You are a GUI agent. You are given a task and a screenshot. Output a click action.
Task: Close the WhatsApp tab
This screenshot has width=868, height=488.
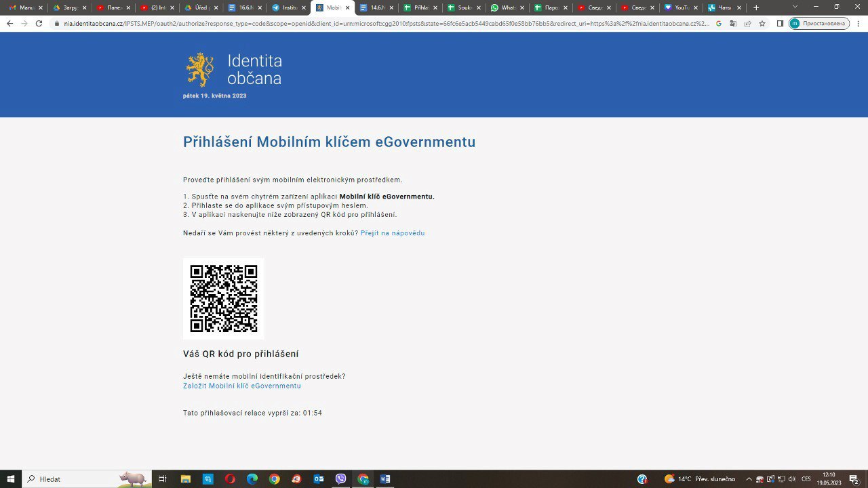pyautogui.click(x=522, y=7)
